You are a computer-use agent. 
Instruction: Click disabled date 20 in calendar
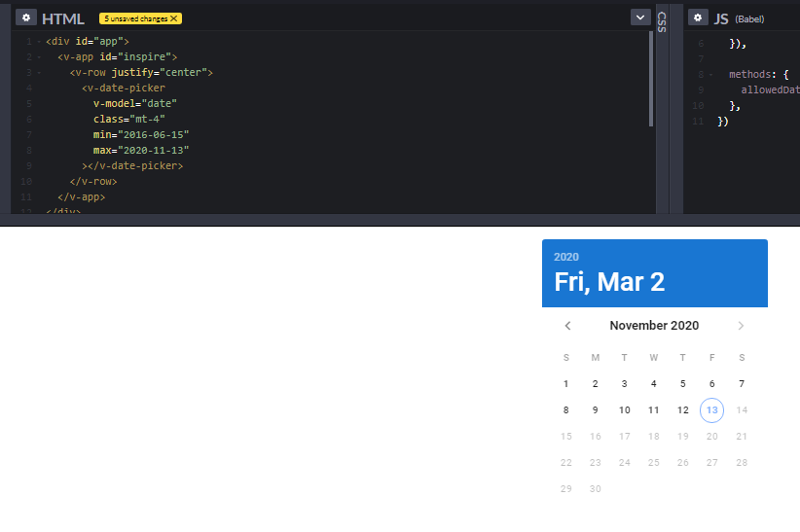[x=712, y=436]
